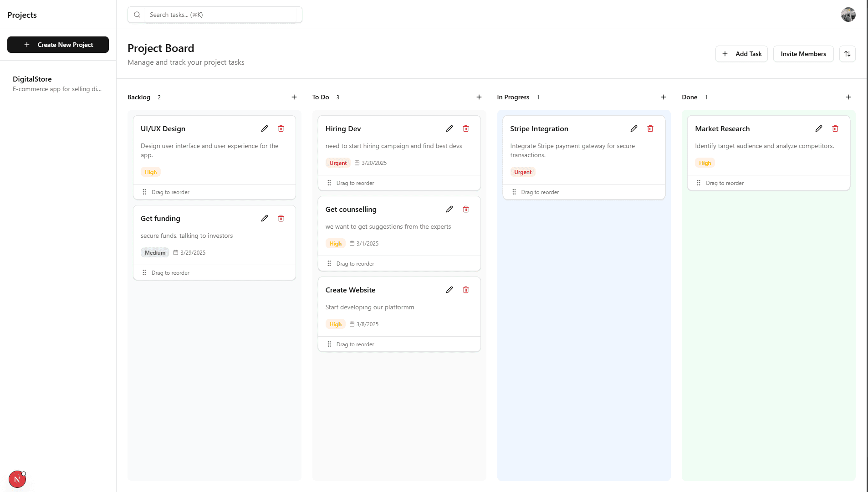Grab the Create Website drag handle
868x492 pixels.
[x=329, y=344]
